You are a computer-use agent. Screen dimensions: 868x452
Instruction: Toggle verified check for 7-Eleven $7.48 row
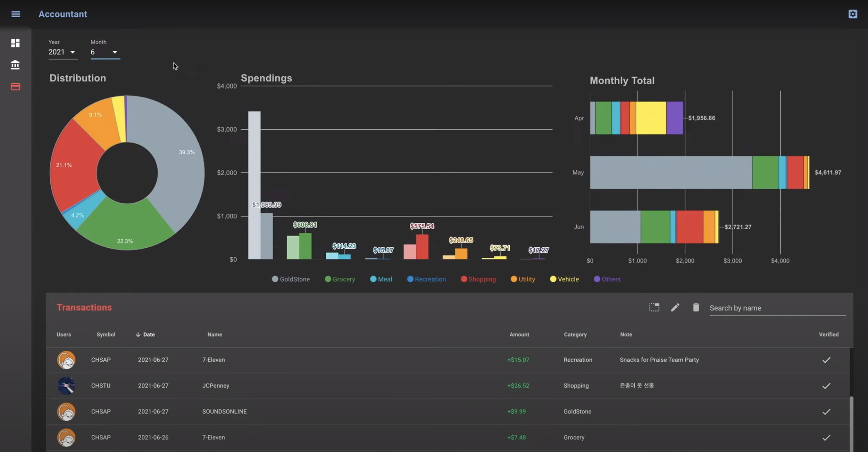(x=826, y=437)
